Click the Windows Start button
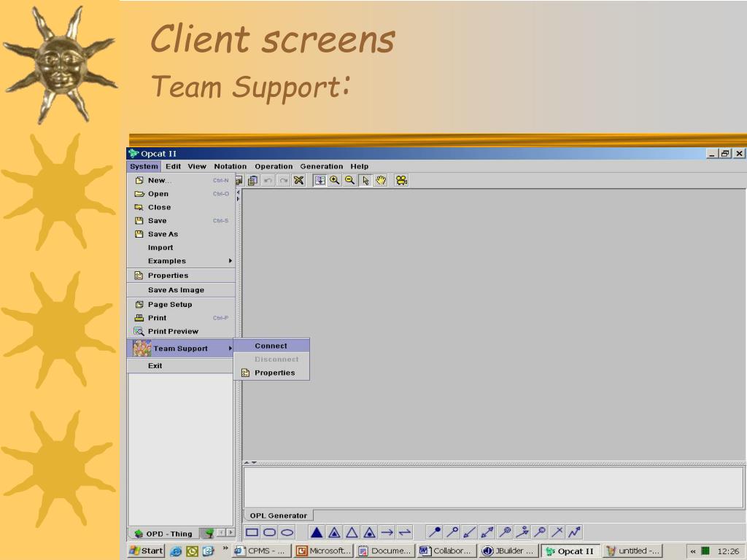 point(147,551)
